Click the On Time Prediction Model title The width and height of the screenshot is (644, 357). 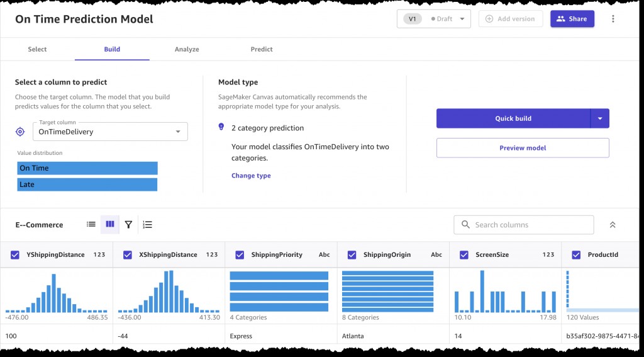pyautogui.click(x=84, y=20)
